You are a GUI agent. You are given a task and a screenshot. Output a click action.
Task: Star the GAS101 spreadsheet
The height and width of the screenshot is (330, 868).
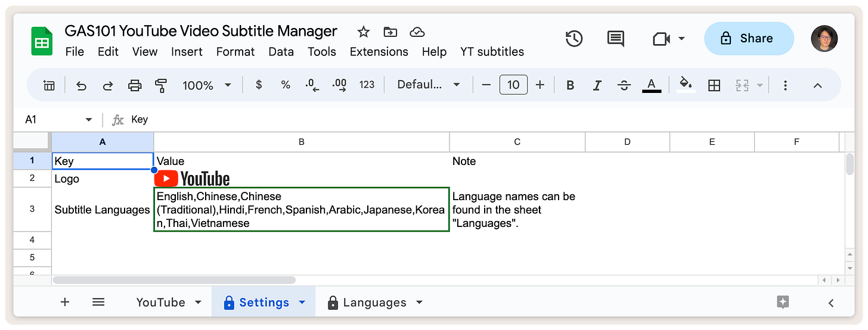(363, 32)
